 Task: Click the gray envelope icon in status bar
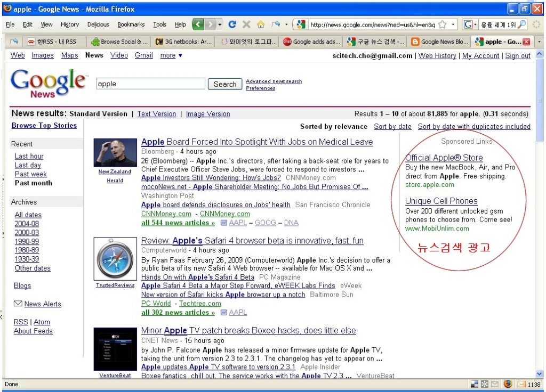[495, 384]
